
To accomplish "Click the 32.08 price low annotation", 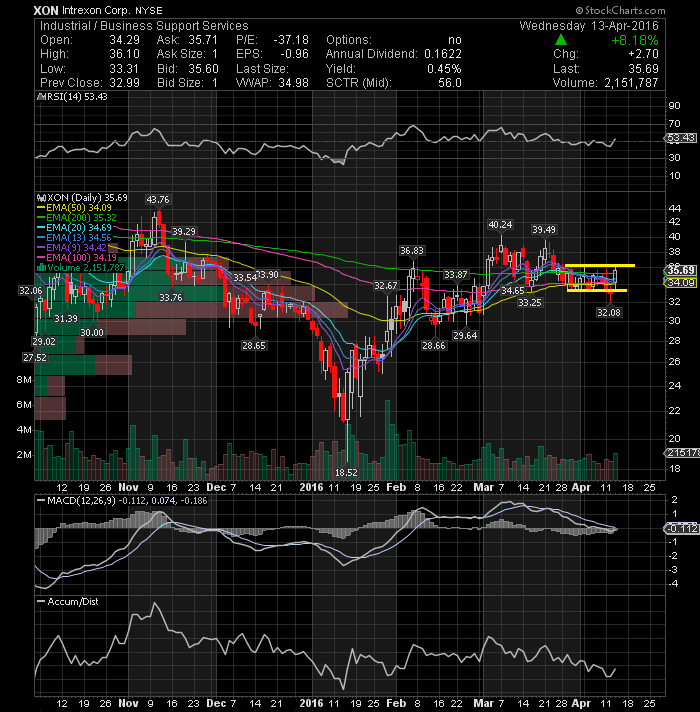I will point(609,312).
